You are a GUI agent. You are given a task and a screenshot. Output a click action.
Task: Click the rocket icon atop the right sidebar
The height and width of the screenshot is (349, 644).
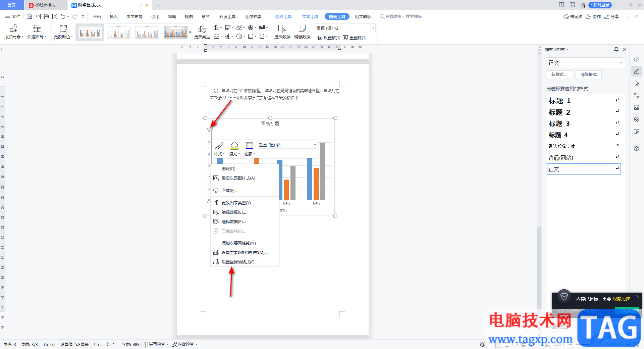tap(637, 59)
